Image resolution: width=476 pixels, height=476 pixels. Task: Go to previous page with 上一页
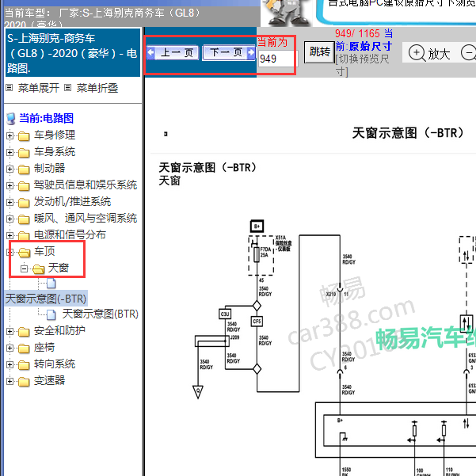(x=173, y=53)
